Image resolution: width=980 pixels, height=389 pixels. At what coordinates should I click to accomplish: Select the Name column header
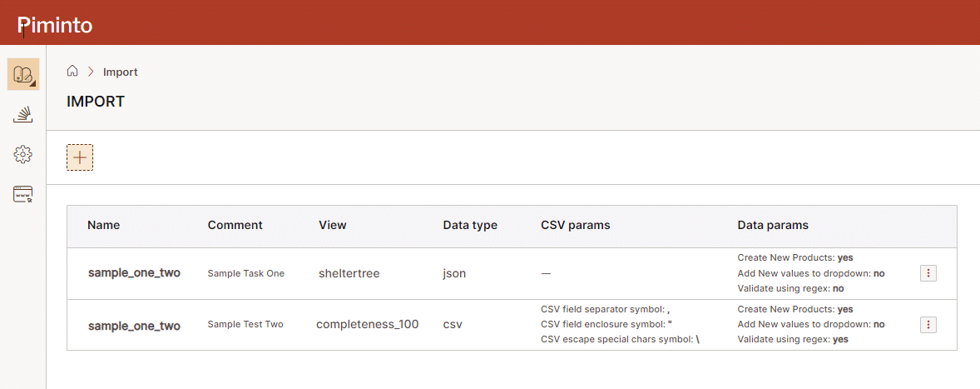click(104, 225)
